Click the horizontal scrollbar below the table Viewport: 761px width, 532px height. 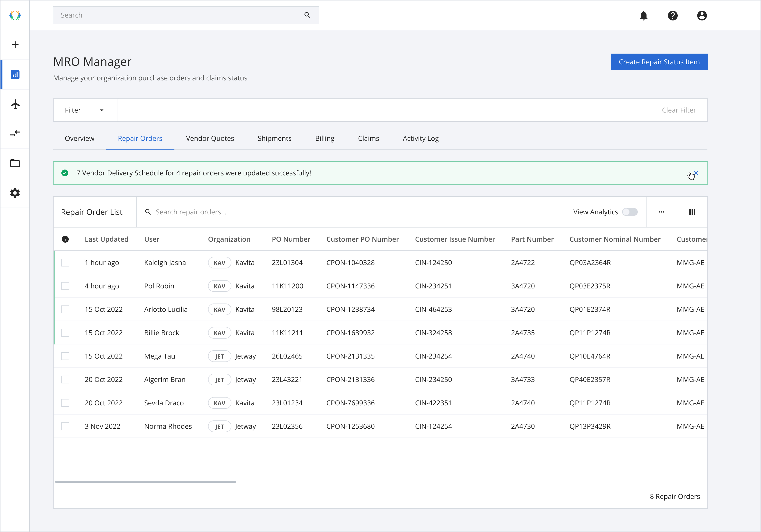point(145,482)
